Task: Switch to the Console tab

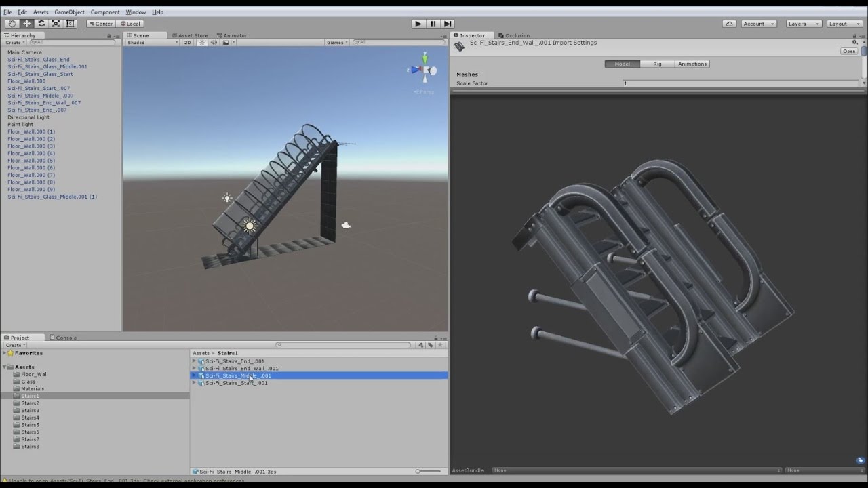Action: click(63, 338)
